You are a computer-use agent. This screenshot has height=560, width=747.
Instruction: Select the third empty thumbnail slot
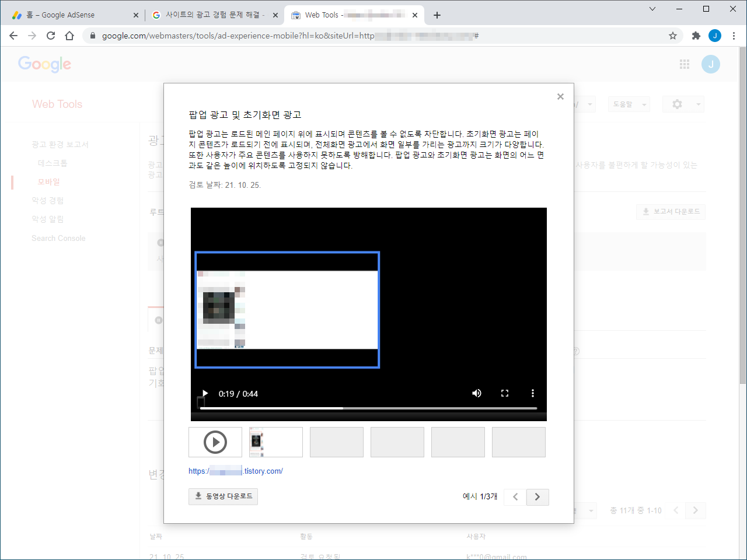pos(458,442)
